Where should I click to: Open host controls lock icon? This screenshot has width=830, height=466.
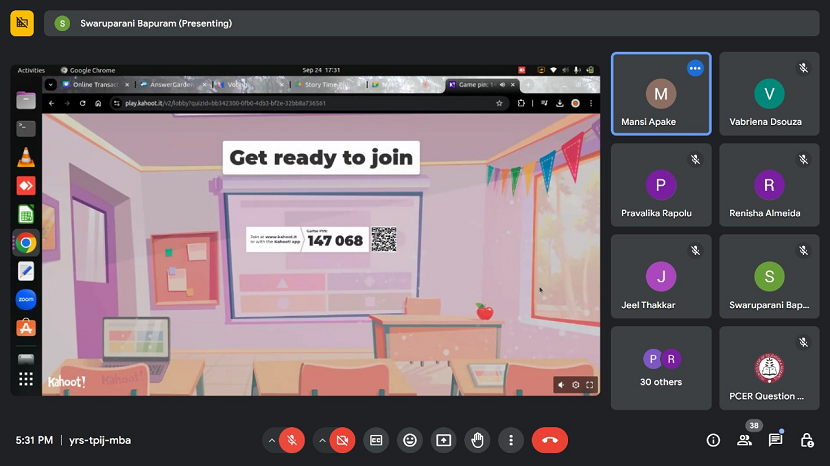[x=806, y=440]
